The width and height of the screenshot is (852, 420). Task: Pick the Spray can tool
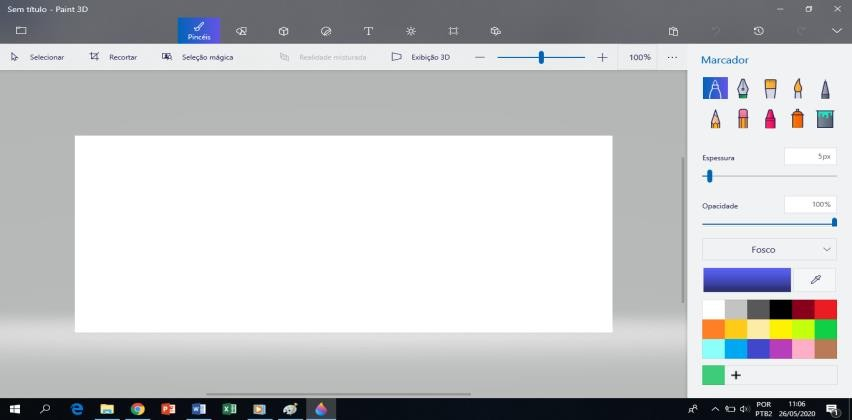[797, 118]
